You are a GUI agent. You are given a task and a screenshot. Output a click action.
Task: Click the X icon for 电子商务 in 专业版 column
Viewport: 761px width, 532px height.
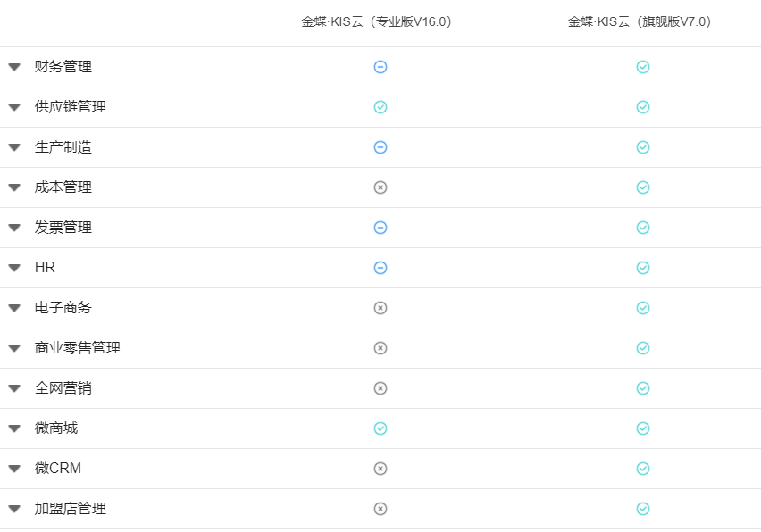click(x=380, y=308)
